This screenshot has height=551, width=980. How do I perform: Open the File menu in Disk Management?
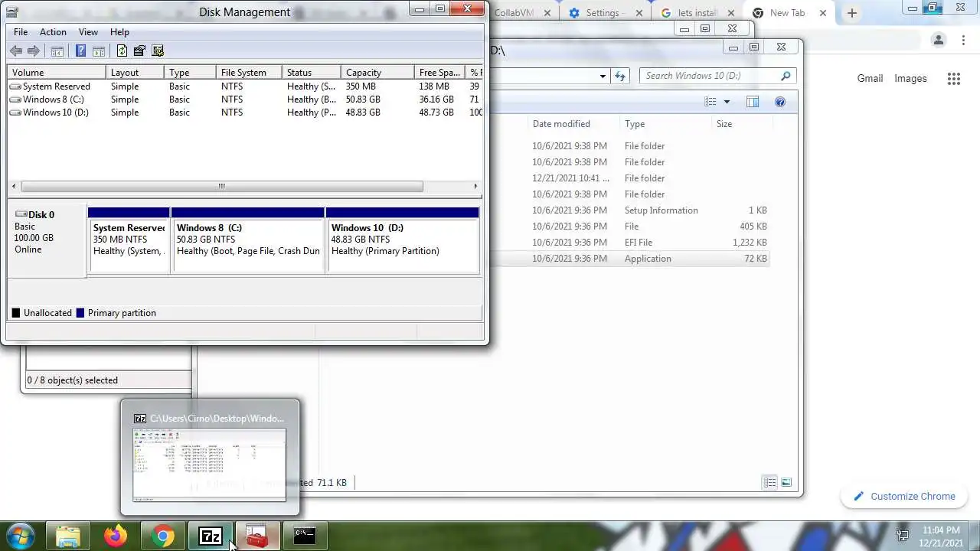coord(21,32)
